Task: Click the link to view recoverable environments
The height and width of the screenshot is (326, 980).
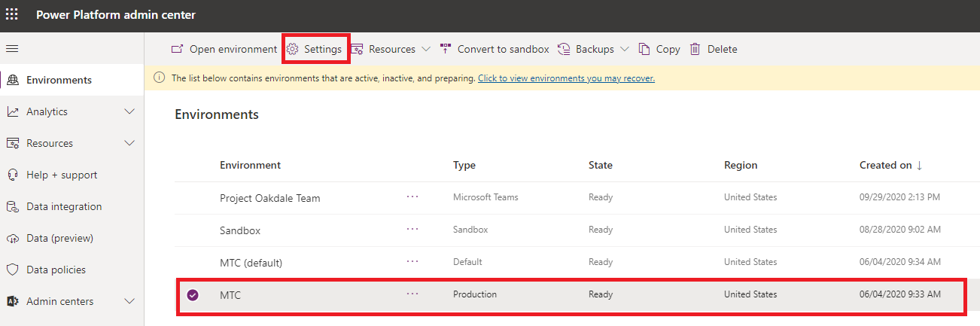Action: pos(566,78)
